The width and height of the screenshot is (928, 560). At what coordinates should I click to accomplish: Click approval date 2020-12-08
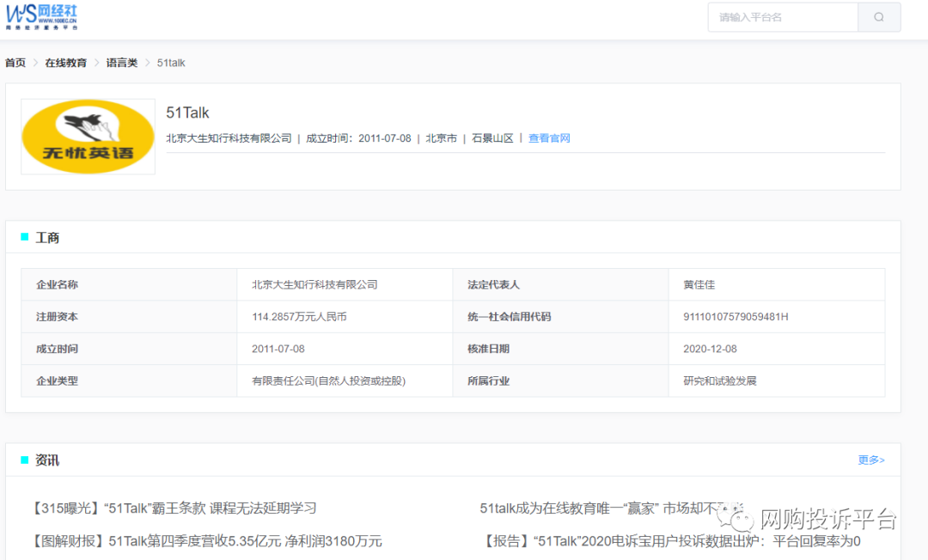[x=711, y=349]
